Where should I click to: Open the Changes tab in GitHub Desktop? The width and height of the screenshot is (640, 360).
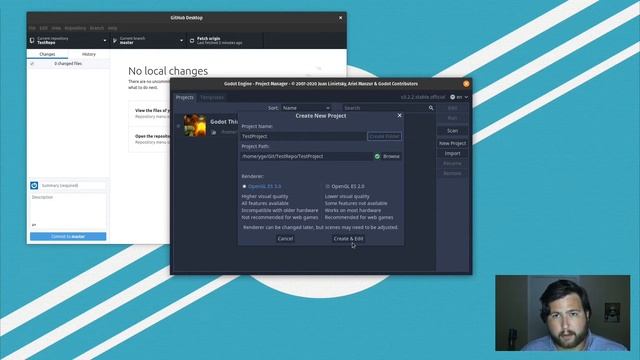click(x=47, y=54)
